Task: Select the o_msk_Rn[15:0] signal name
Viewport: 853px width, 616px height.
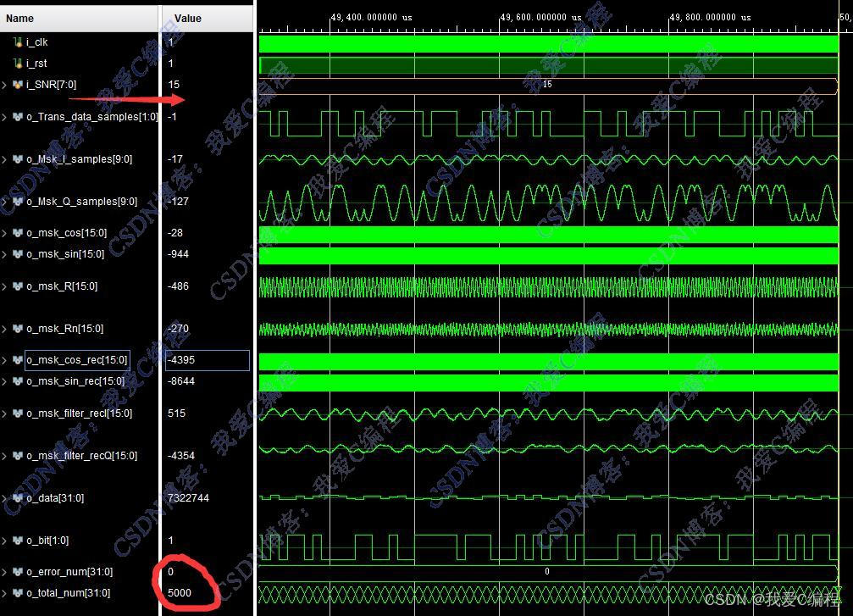Action: click(64, 329)
